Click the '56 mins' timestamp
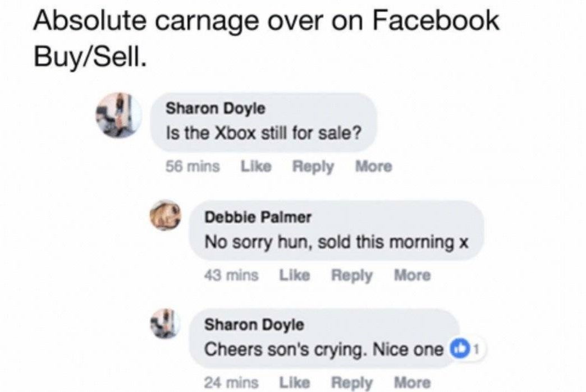Viewport: 586px width, 392px height. pyautogui.click(x=193, y=167)
